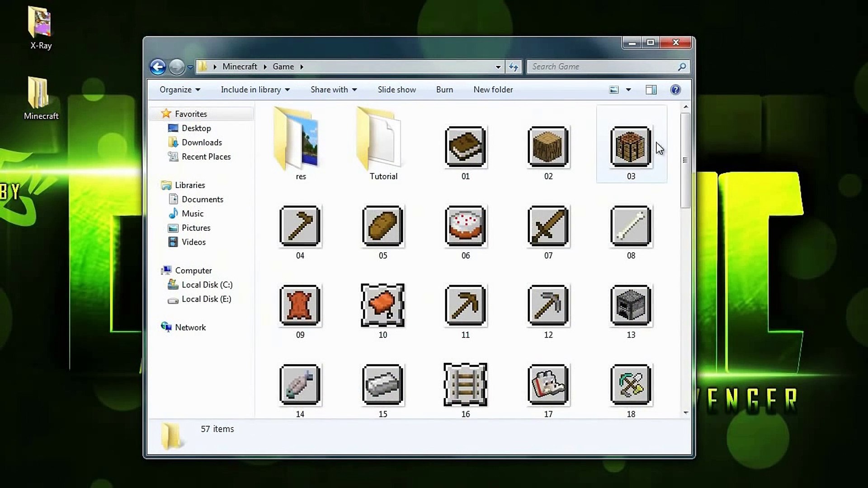The image size is (868, 488).
Task: Click Game in the address path
Action: (x=283, y=66)
